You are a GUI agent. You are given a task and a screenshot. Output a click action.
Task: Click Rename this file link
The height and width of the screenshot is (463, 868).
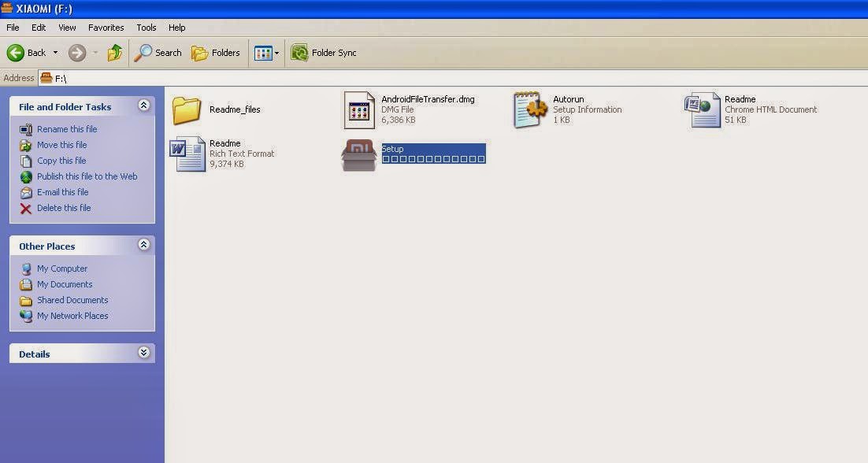(67, 129)
